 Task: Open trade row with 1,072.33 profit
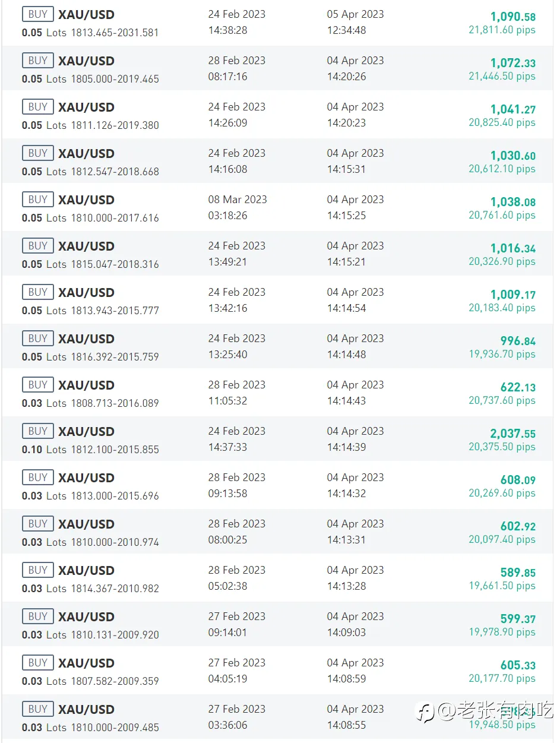(x=277, y=69)
